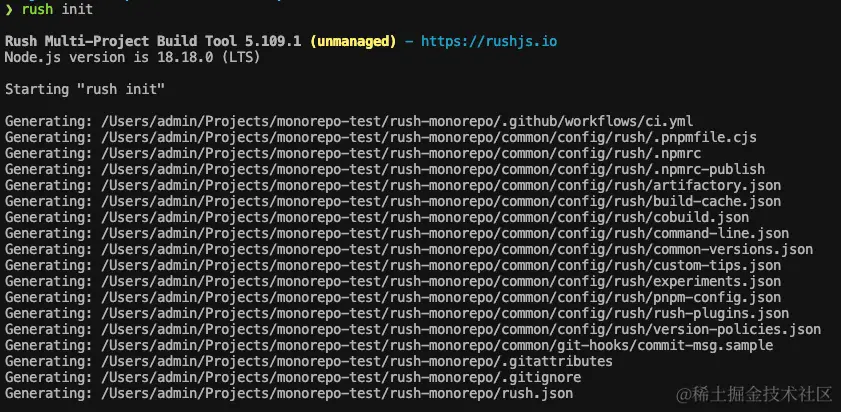Select the Node.js version 18.18.0 line

pyautogui.click(x=132, y=57)
